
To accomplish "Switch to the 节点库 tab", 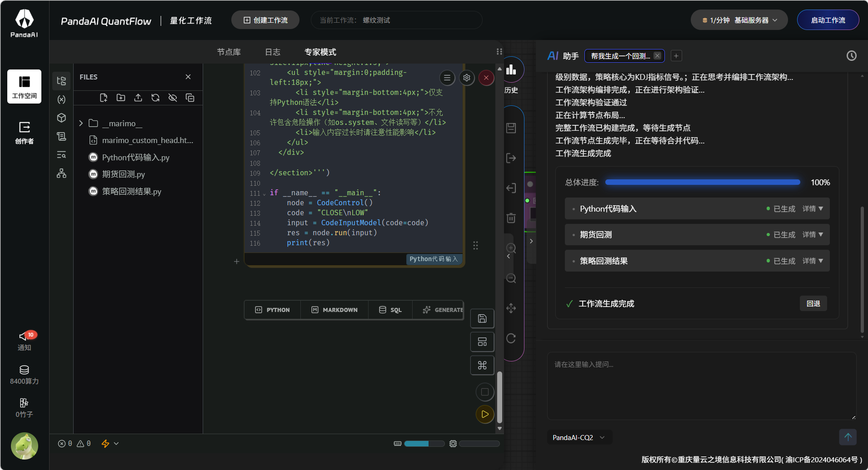I will pyautogui.click(x=229, y=52).
